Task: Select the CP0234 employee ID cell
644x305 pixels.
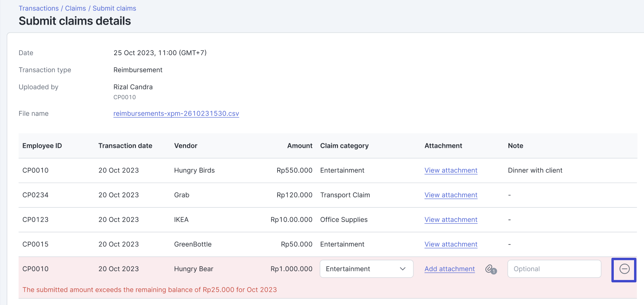Action: pos(35,195)
